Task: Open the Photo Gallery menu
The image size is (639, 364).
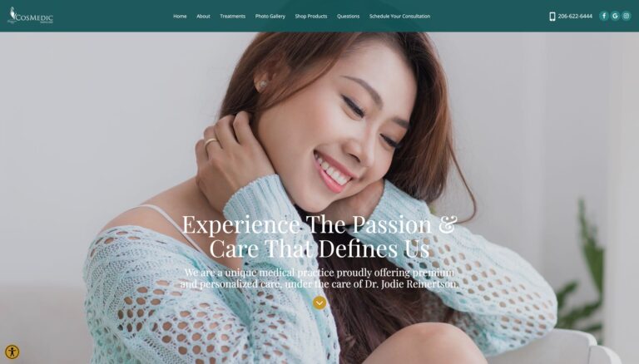Action: 270,17
